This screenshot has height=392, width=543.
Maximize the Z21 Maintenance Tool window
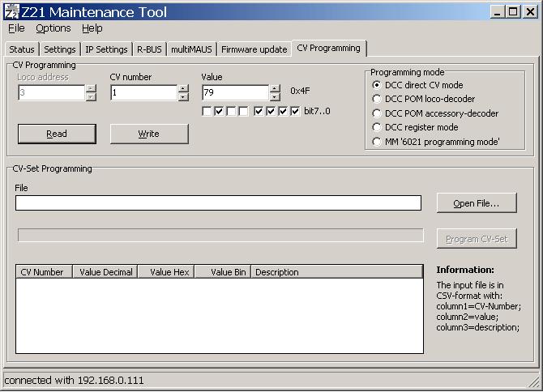[513, 12]
